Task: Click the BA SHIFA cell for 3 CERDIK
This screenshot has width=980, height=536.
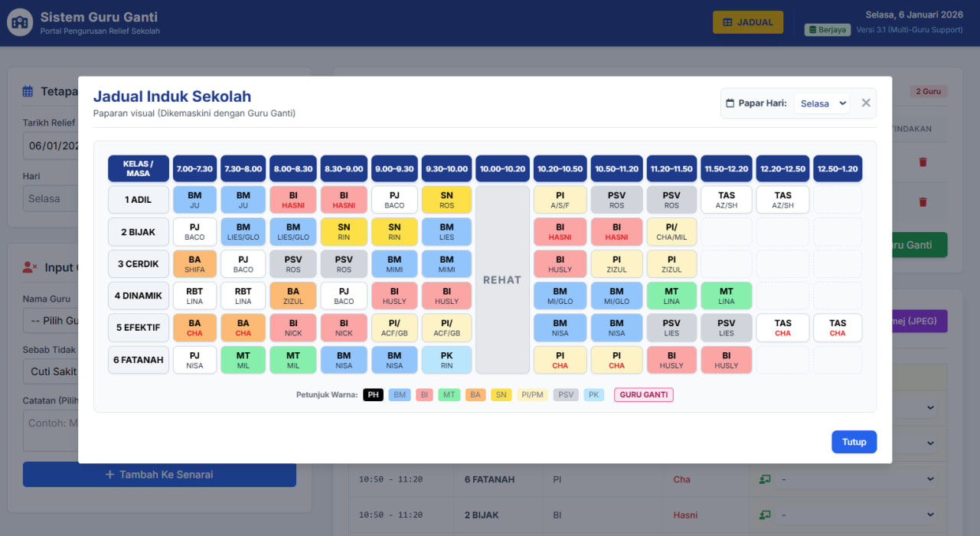Action: 194,264
